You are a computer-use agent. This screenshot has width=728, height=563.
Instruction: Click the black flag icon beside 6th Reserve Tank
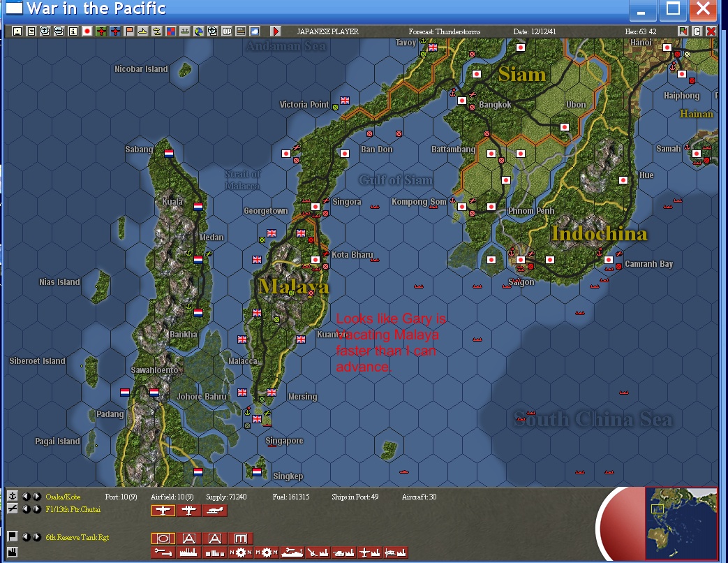(x=13, y=536)
